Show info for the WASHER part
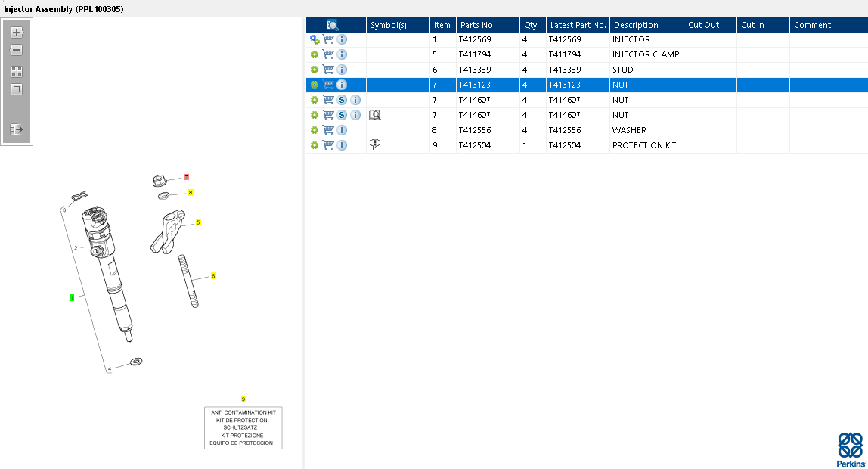 point(342,130)
